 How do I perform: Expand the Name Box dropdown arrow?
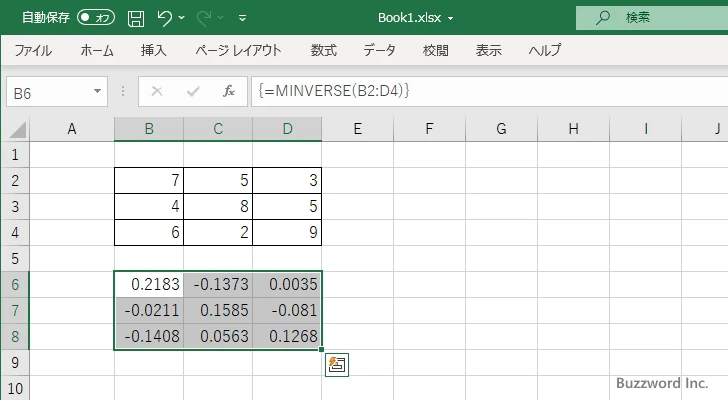coord(98,91)
